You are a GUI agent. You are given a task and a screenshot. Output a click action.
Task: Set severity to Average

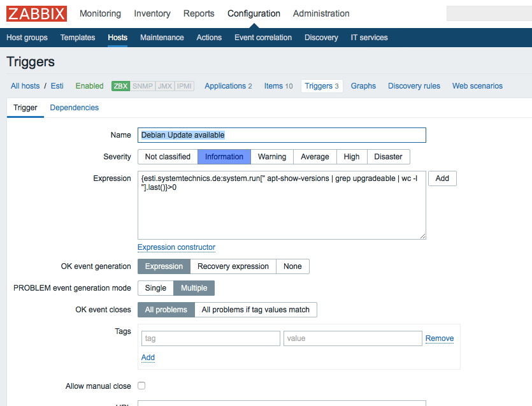pyautogui.click(x=315, y=157)
